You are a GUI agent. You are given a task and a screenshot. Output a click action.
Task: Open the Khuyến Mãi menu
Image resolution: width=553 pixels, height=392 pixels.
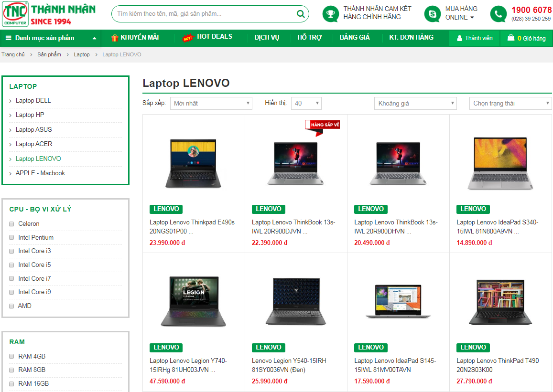(135, 37)
